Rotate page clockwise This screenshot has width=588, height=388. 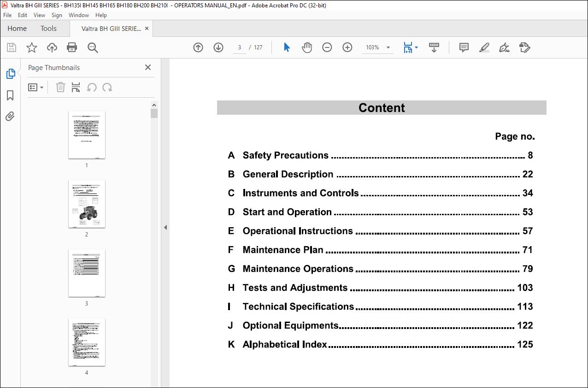coord(107,87)
